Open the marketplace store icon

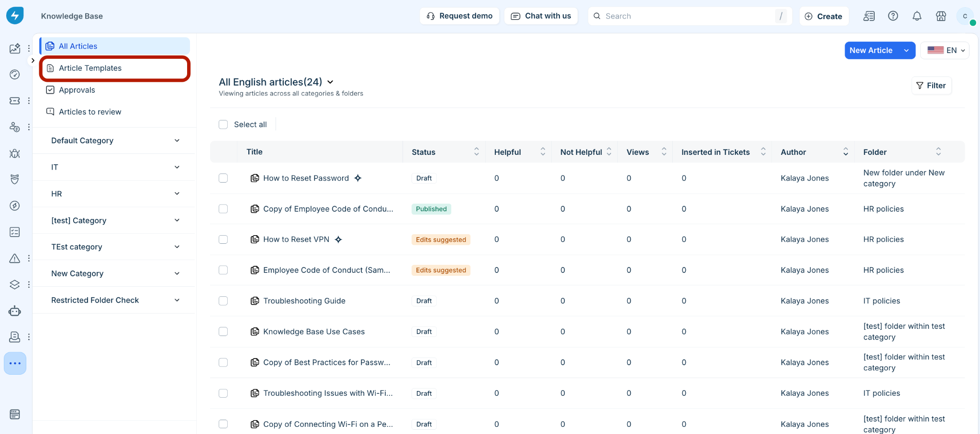[941, 16]
